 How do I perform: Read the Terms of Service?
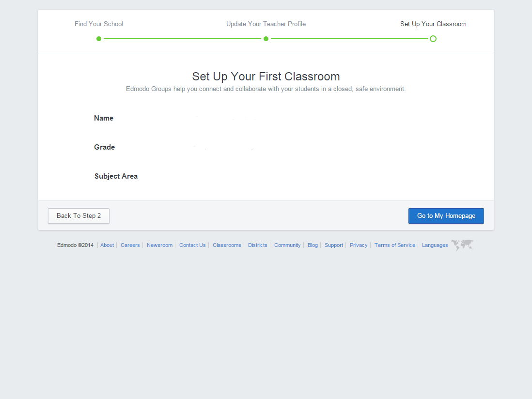pos(394,245)
